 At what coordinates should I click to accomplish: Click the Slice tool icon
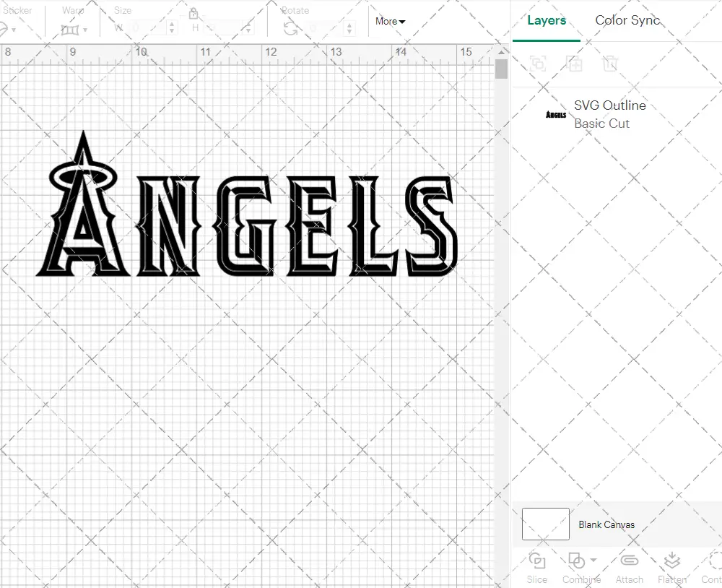pyautogui.click(x=536, y=561)
